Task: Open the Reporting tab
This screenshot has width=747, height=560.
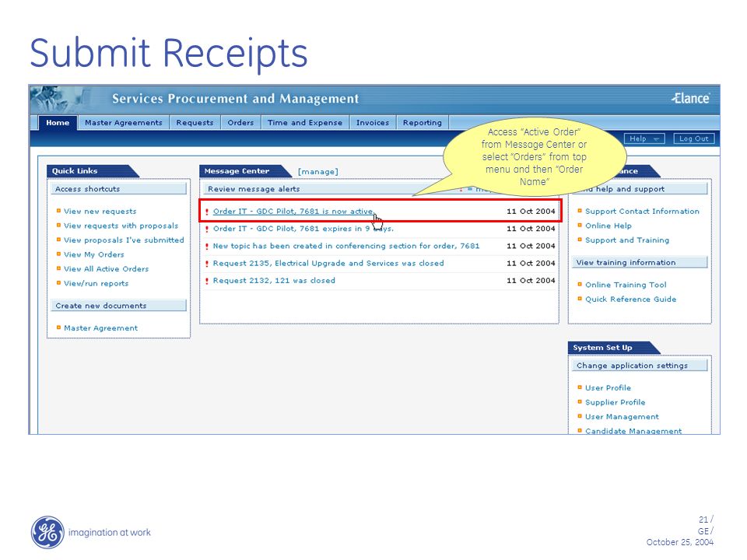Action: click(x=422, y=122)
